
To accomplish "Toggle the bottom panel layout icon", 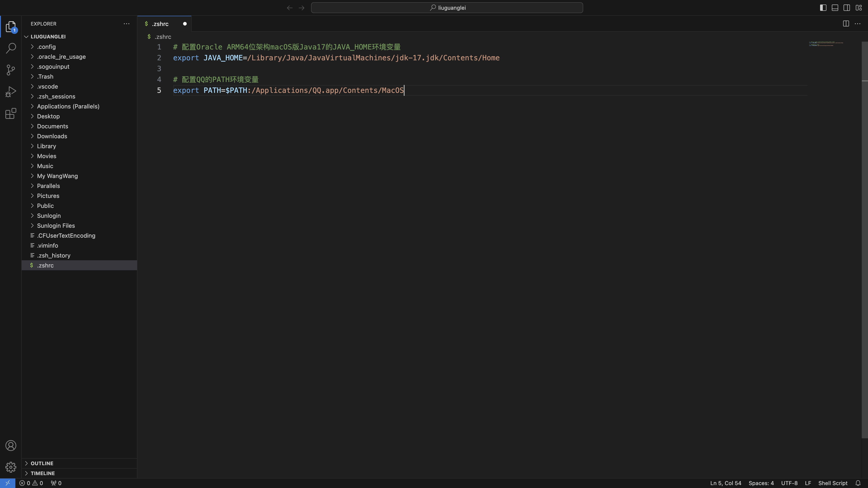I will [835, 8].
